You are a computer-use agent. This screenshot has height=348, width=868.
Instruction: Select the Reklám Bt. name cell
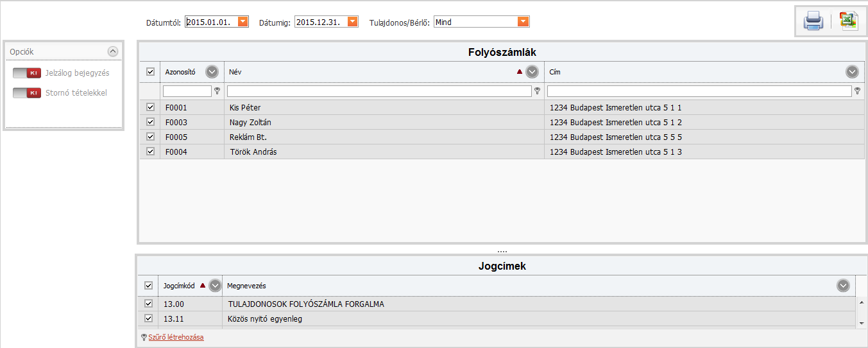(x=384, y=137)
